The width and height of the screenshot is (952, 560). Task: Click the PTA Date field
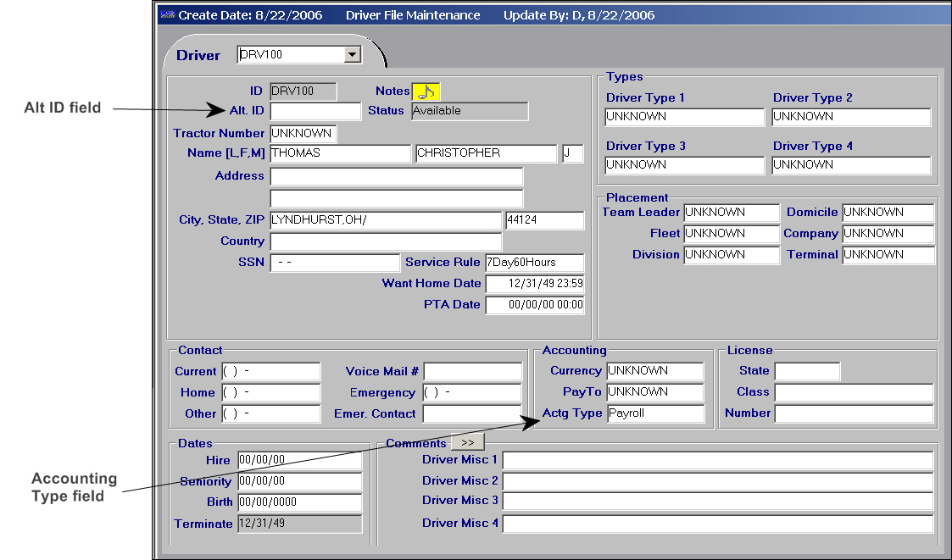535,305
